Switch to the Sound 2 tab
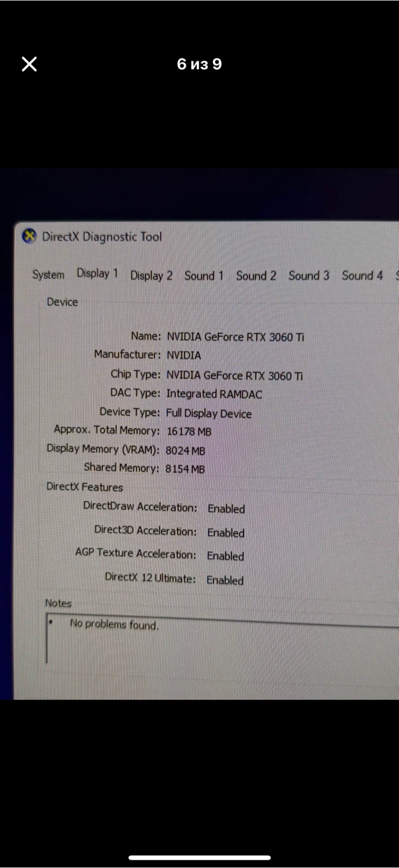The image size is (399, 868). (x=256, y=276)
